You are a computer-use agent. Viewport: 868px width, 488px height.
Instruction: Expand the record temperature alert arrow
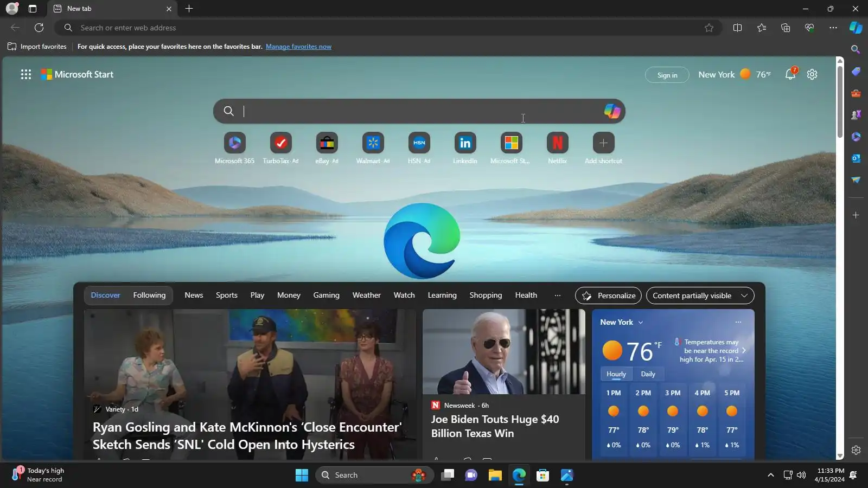coord(744,350)
